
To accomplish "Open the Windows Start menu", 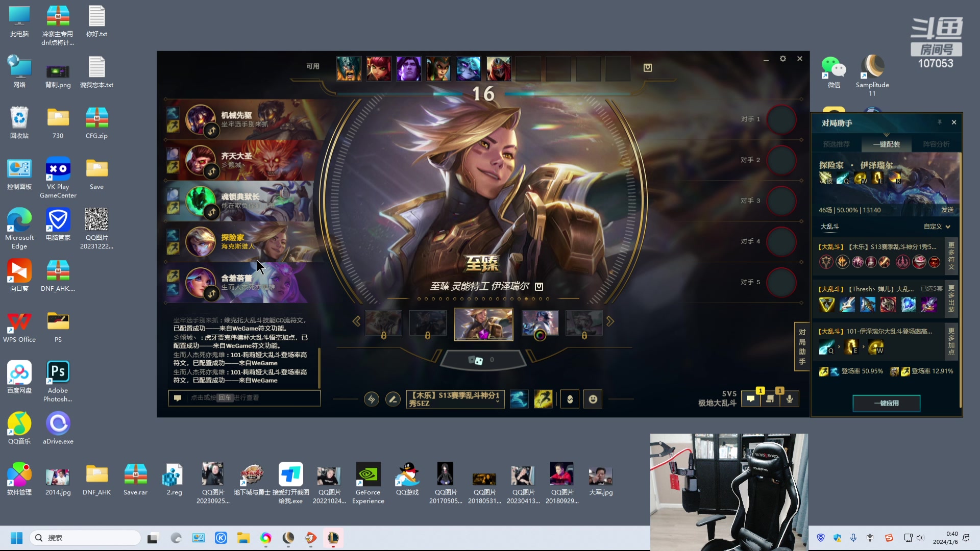I will (16, 538).
